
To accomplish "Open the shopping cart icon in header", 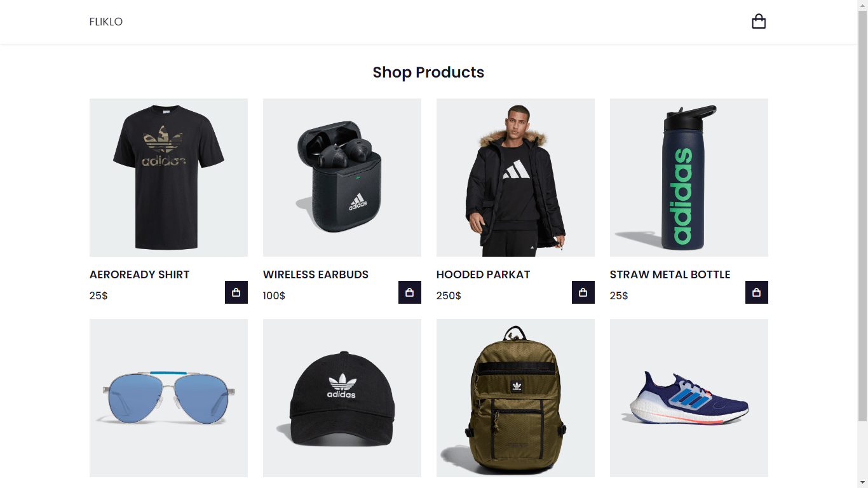I will [759, 22].
